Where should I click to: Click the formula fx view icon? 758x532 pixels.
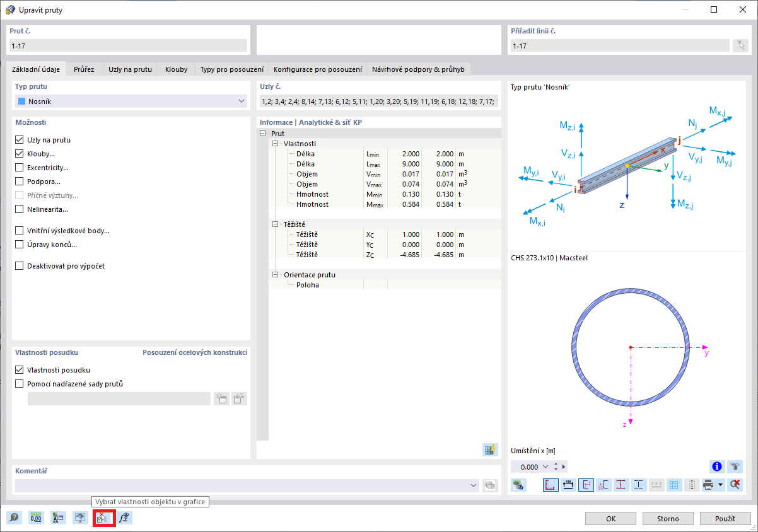pyautogui.click(x=125, y=518)
